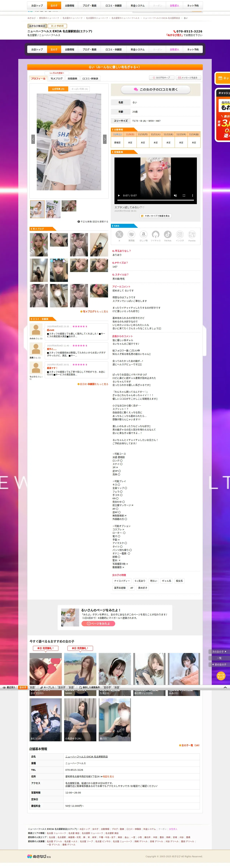Click the 女の子をキープ heart button
Viewport: 230px width, 868px height.
[162, 77]
